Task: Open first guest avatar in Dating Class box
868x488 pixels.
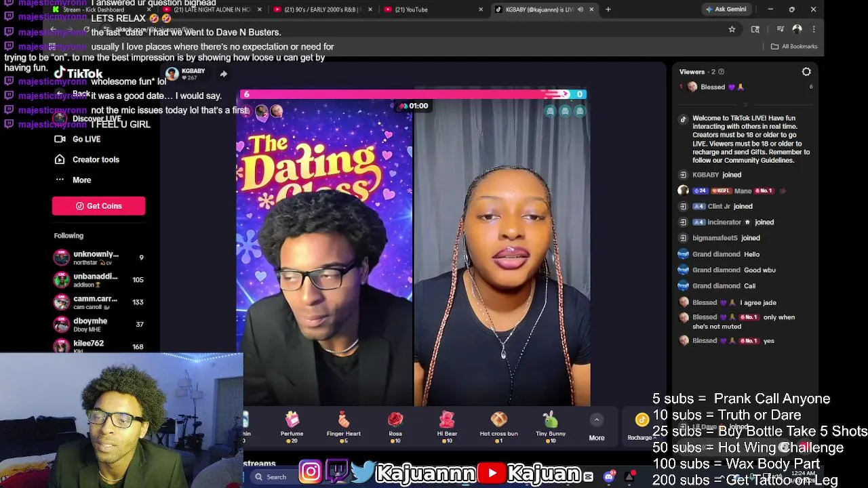Action: tap(262, 111)
